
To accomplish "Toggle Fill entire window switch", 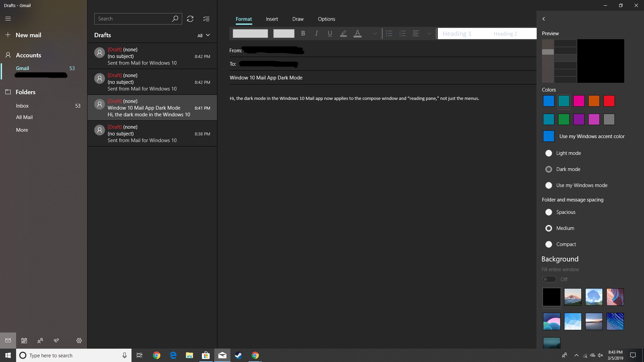I will pos(549,279).
